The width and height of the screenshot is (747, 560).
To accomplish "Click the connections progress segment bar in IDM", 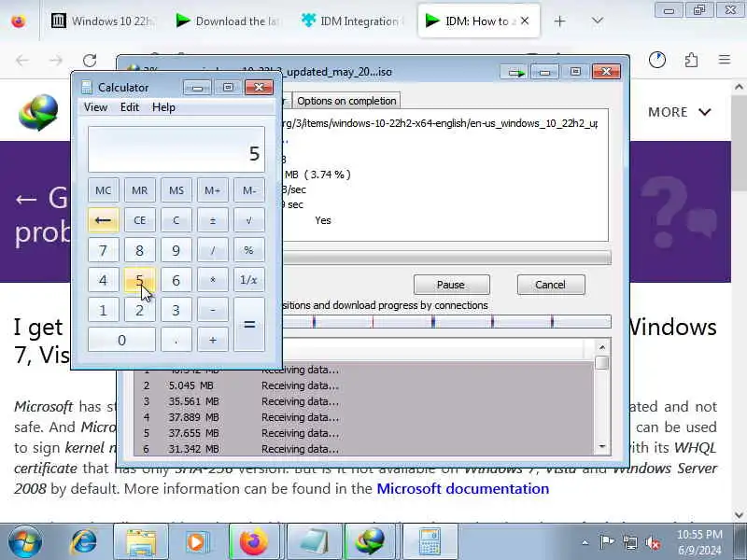I will click(447, 322).
